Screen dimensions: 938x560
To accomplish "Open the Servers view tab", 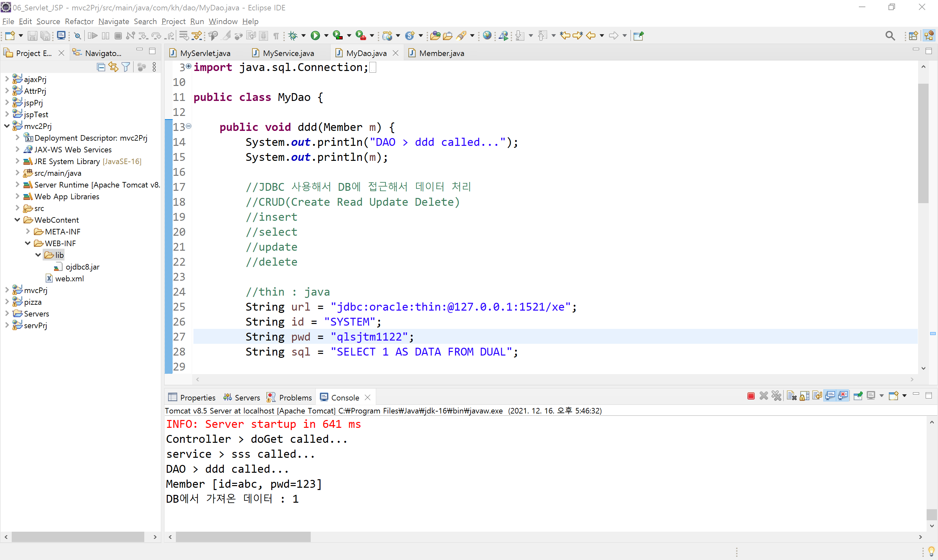I will 242,397.
